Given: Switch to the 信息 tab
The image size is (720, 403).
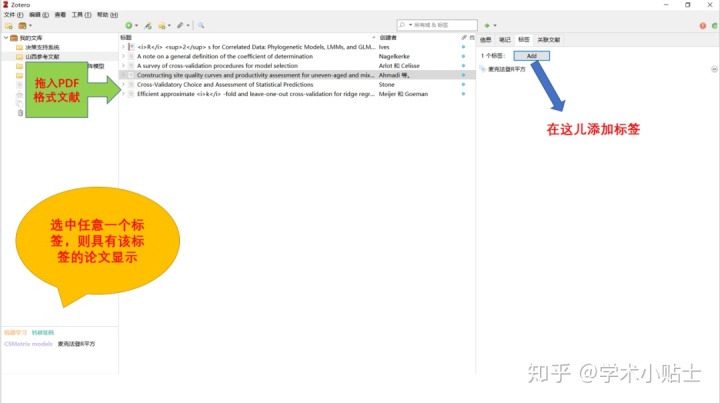Looking at the screenshot, I should (485, 40).
